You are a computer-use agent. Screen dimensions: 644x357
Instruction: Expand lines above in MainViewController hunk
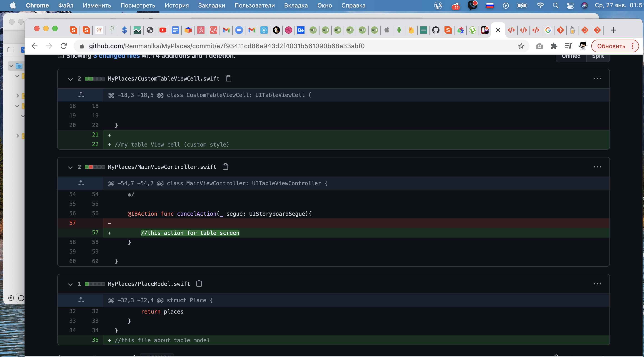click(80, 183)
